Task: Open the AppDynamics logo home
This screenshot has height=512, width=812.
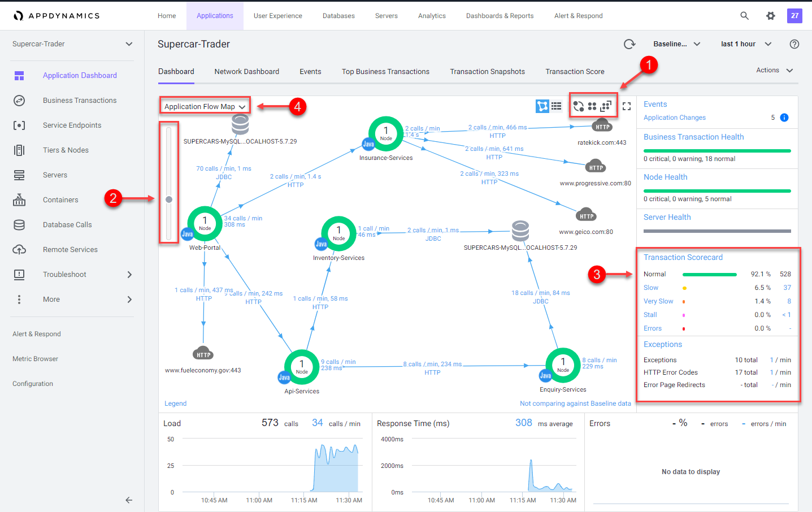Action: pyautogui.click(x=57, y=16)
